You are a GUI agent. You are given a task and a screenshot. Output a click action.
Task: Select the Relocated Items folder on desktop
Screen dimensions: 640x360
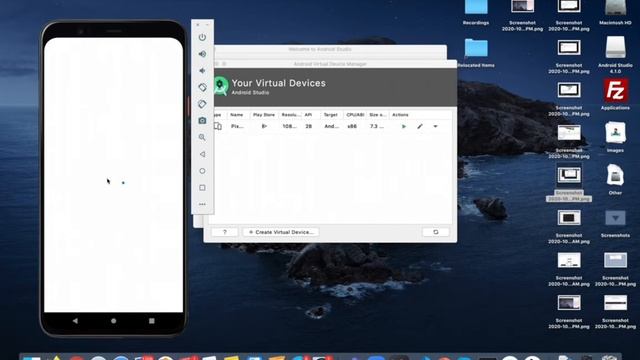tap(476, 48)
